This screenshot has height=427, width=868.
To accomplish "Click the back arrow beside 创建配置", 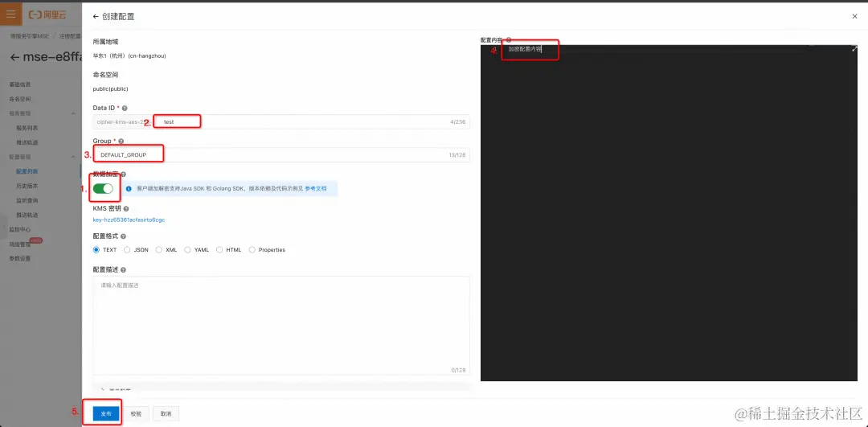I will pos(96,17).
